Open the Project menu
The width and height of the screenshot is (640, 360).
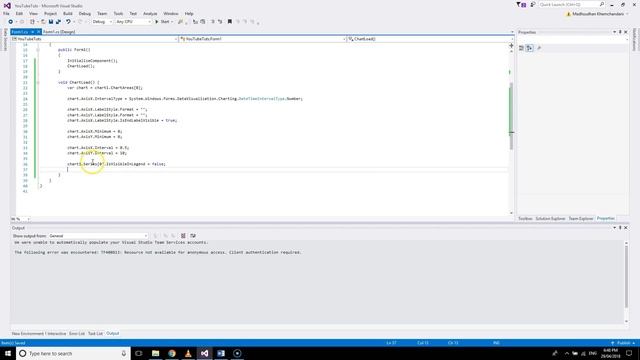pos(50,13)
